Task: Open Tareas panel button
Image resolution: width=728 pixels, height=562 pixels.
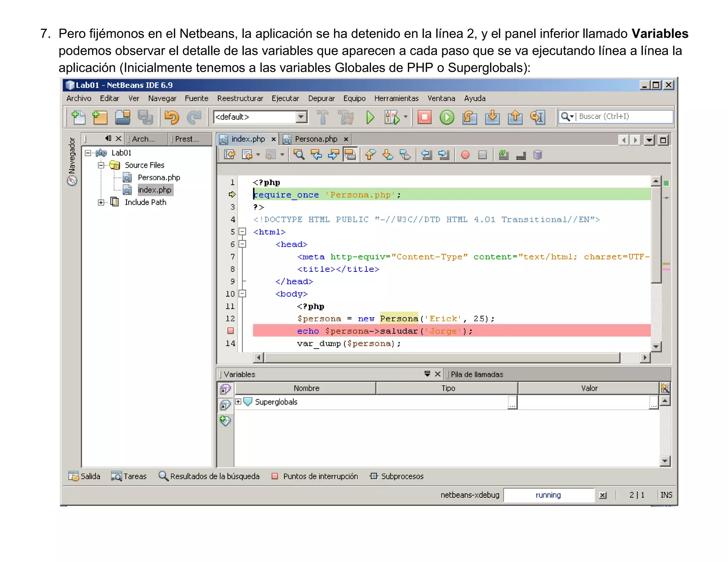Action: coord(129,476)
